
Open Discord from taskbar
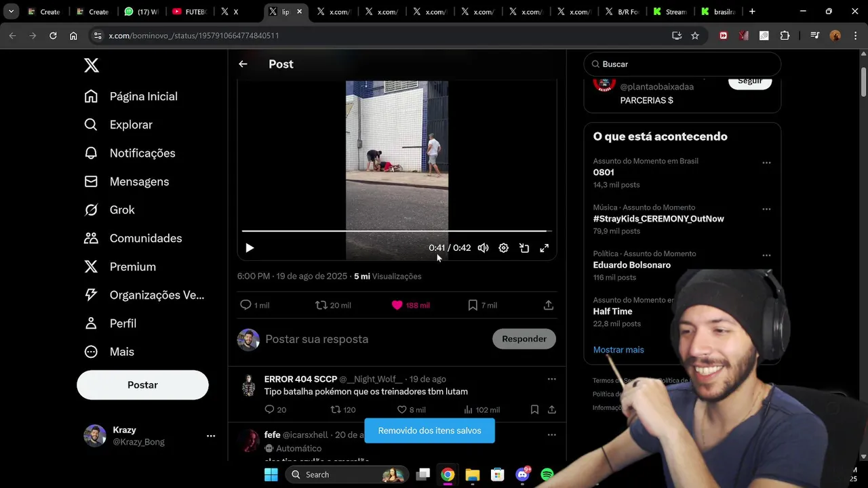pos(522,474)
